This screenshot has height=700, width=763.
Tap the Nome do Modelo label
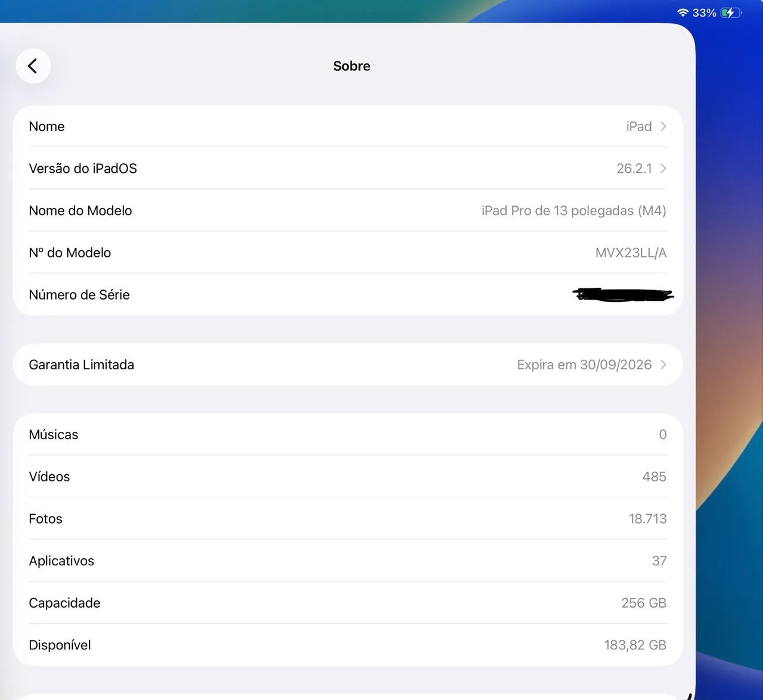(x=80, y=210)
